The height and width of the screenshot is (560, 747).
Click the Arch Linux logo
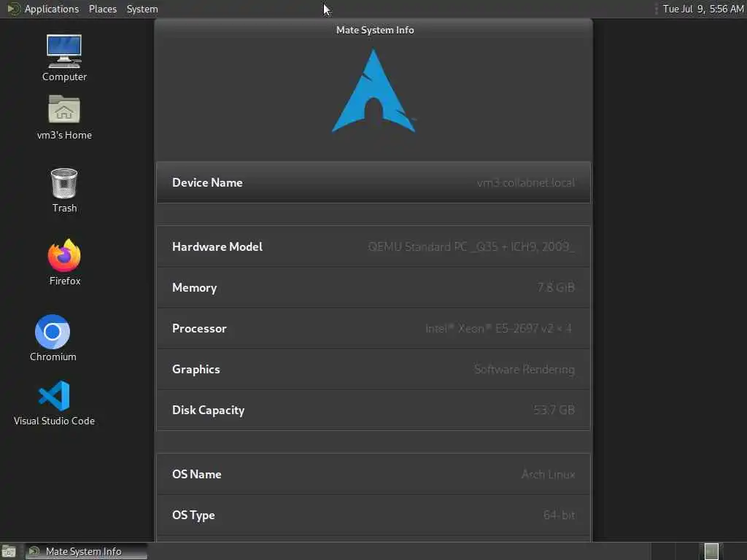[373, 91]
